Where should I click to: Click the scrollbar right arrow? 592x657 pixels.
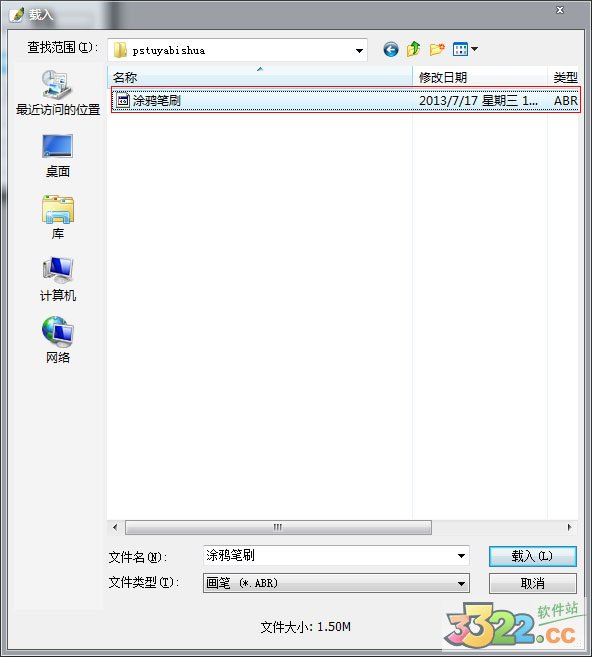(569, 527)
